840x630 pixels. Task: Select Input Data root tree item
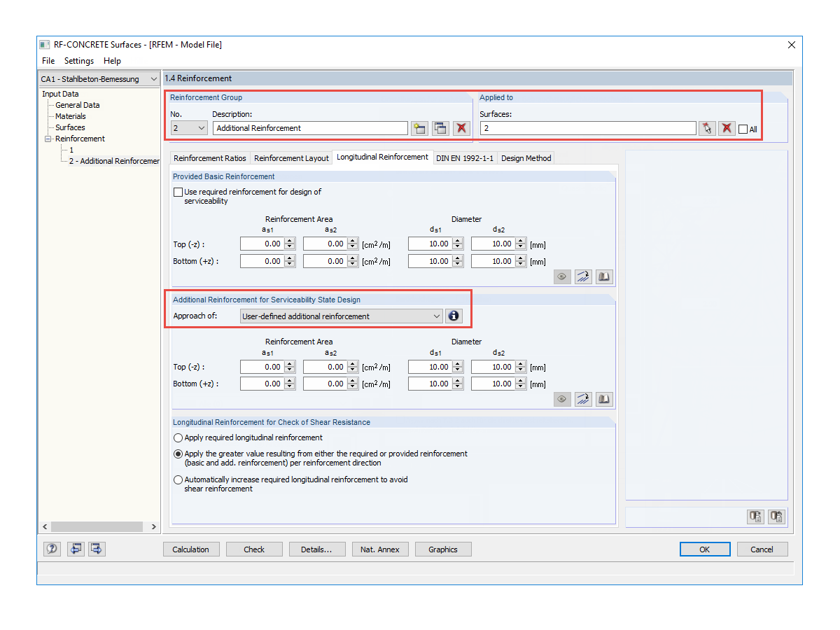(x=60, y=94)
